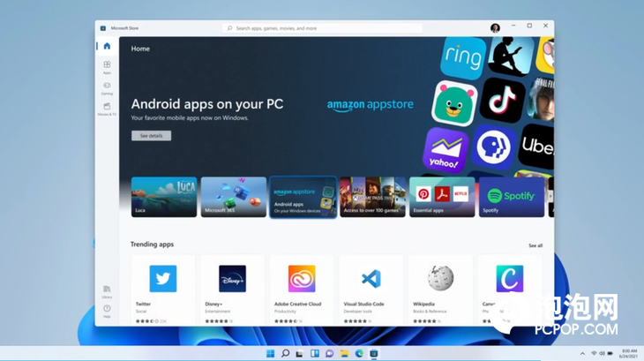Open the Library in sidebar
This screenshot has height=361, width=644.
coord(107,290)
